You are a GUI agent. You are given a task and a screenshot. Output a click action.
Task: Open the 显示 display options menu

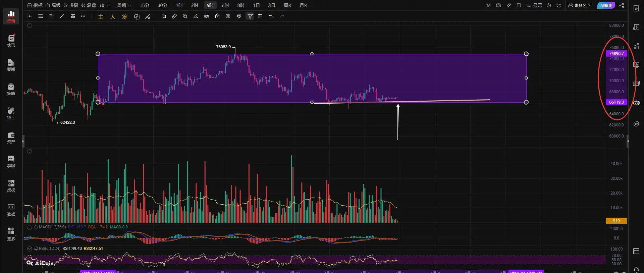coord(535,5)
